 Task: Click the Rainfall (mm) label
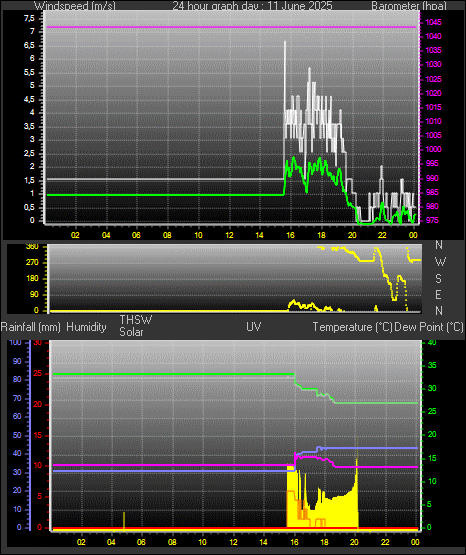click(31, 327)
